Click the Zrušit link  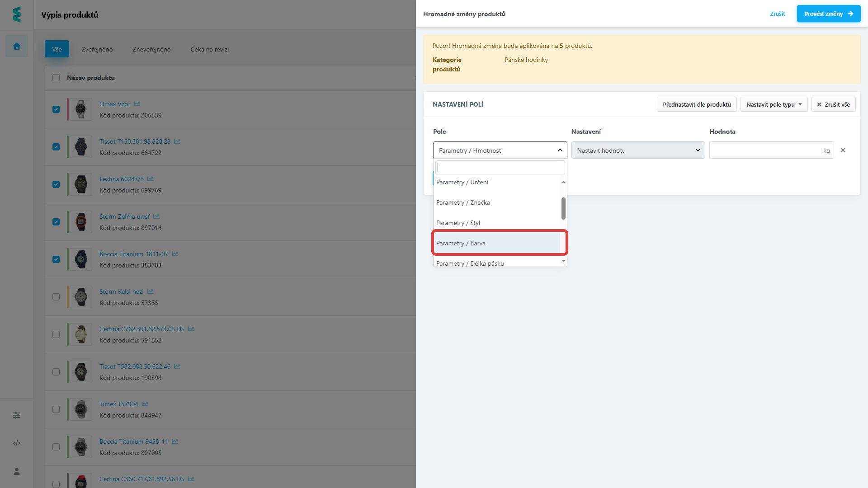click(777, 14)
